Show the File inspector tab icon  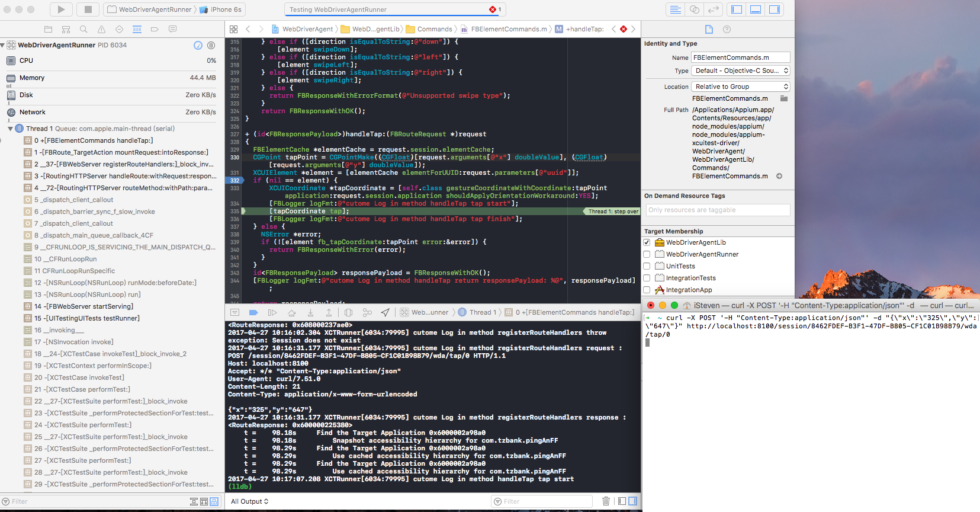click(x=709, y=29)
